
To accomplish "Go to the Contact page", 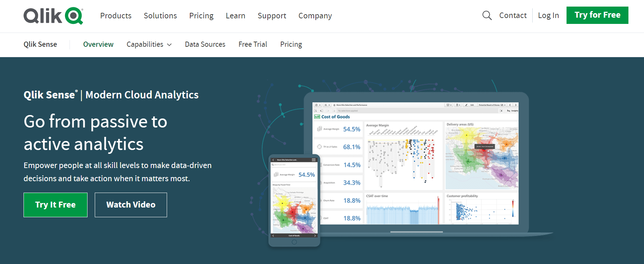I will (513, 15).
